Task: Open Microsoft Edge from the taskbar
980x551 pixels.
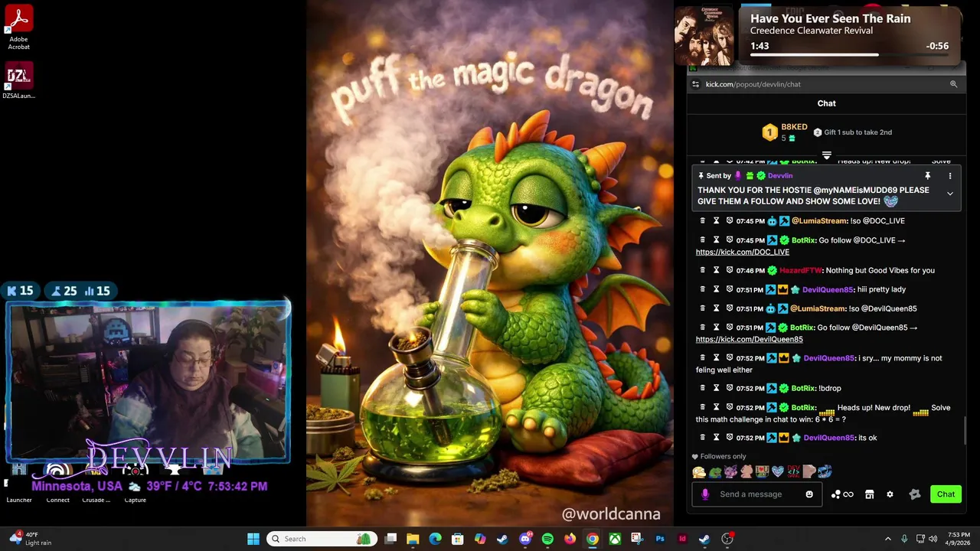Action: tap(435, 539)
